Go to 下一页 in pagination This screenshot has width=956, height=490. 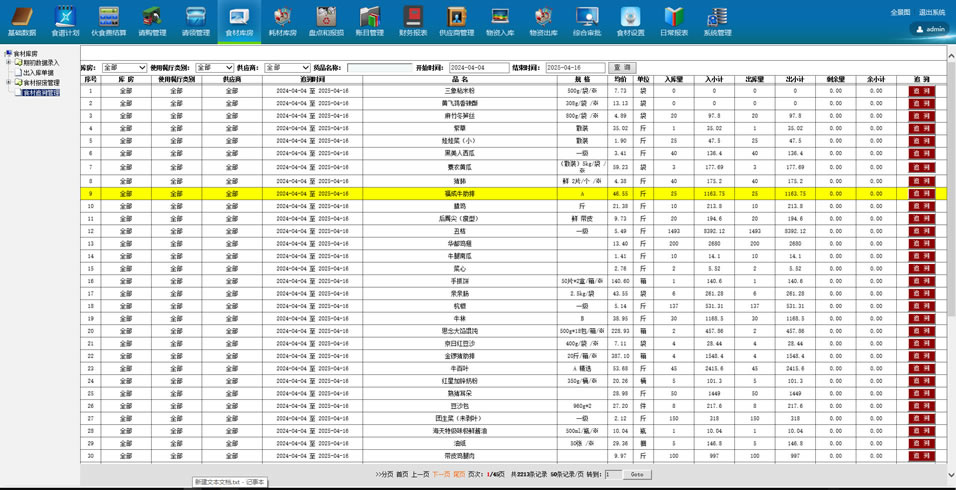pyautogui.click(x=441, y=474)
